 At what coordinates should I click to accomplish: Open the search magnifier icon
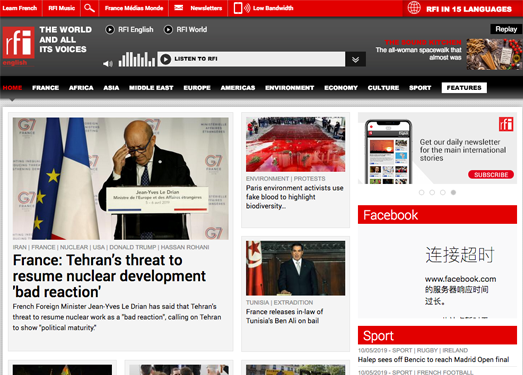pos(89,8)
